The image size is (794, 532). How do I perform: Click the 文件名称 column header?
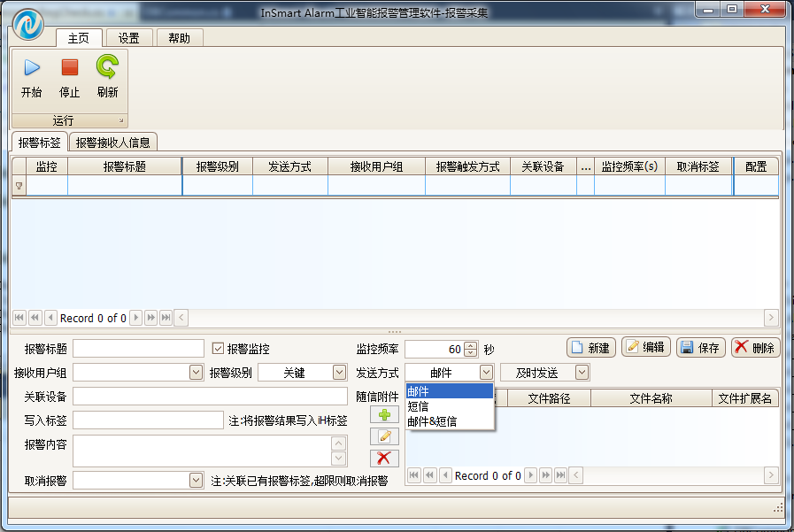651,398
